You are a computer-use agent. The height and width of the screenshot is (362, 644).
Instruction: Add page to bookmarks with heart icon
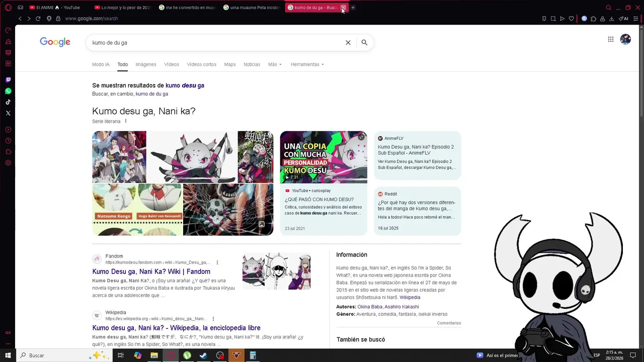(x=571, y=19)
